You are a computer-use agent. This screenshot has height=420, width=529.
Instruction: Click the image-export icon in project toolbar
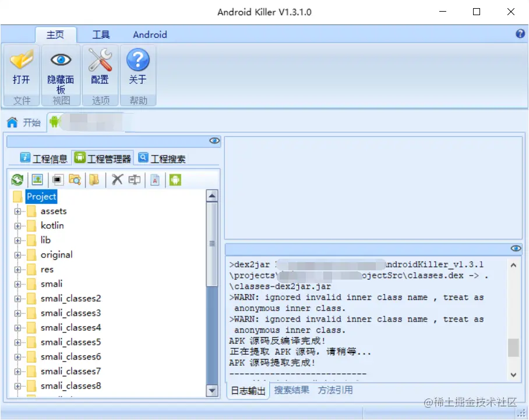click(37, 179)
